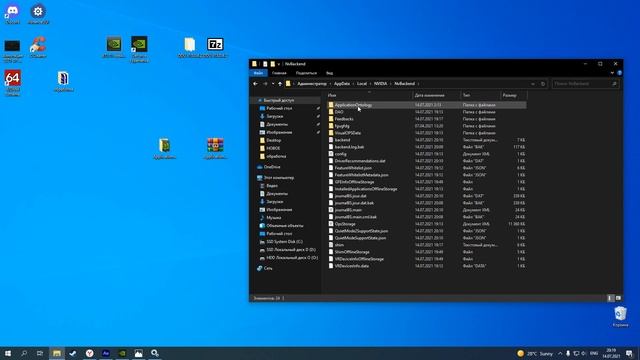Select the WinRAR archive icon on desktop
640x360 pixels.
(215, 149)
